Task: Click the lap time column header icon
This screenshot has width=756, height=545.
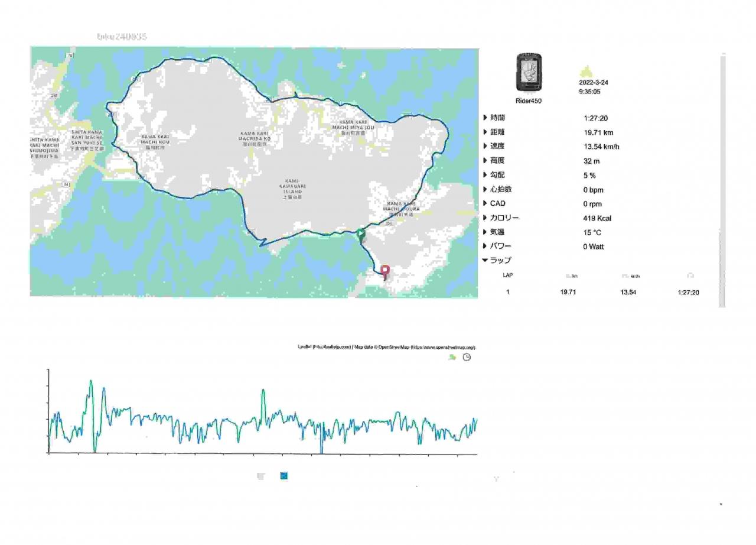Action: tap(690, 276)
